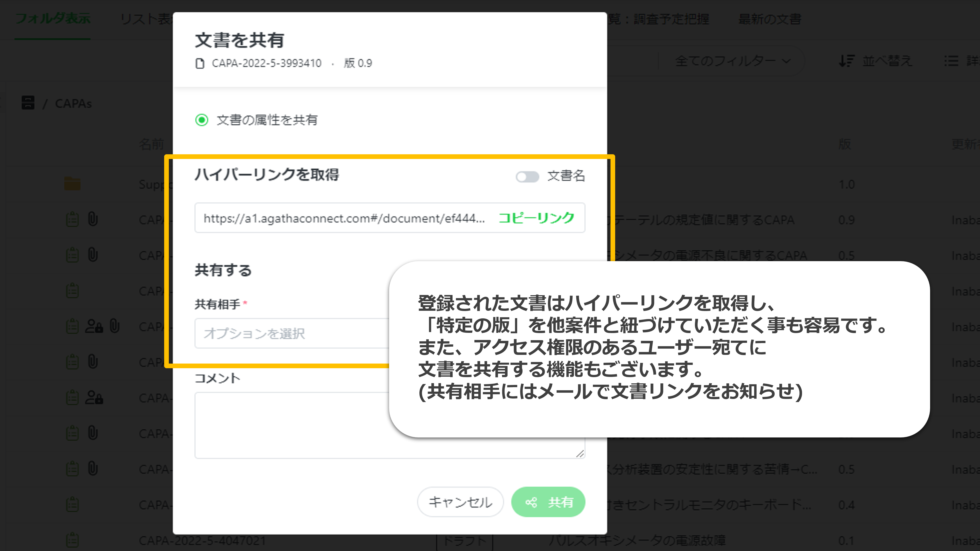Click the list detail view icon
The image size is (980, 551).
point(951,61)
